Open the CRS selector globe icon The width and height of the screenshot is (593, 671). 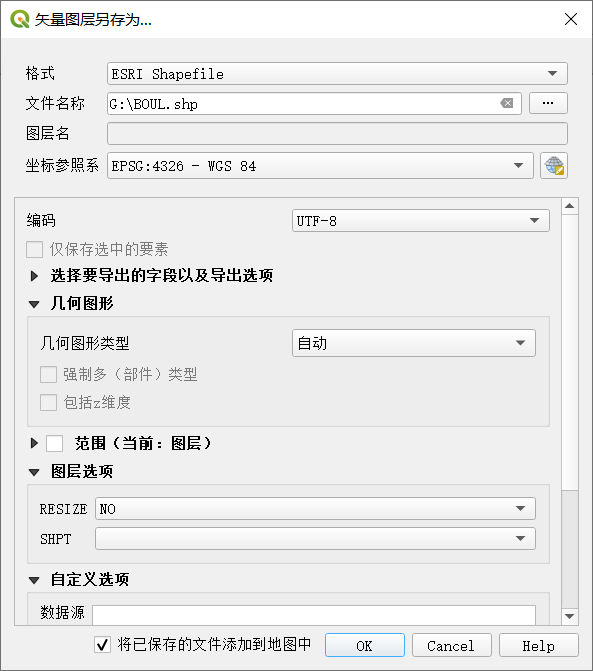pos(554,166)
